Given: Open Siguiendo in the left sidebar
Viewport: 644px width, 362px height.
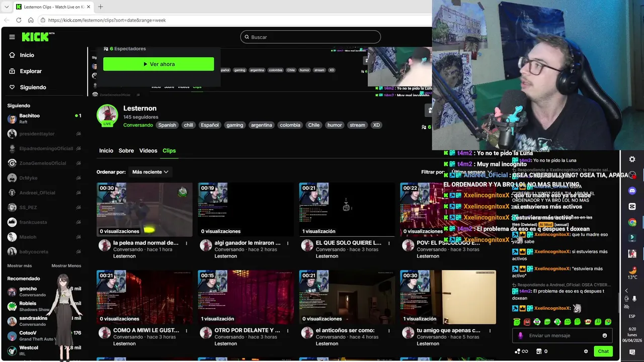Looking at the screenshot, I should click(x=33, y=87).
